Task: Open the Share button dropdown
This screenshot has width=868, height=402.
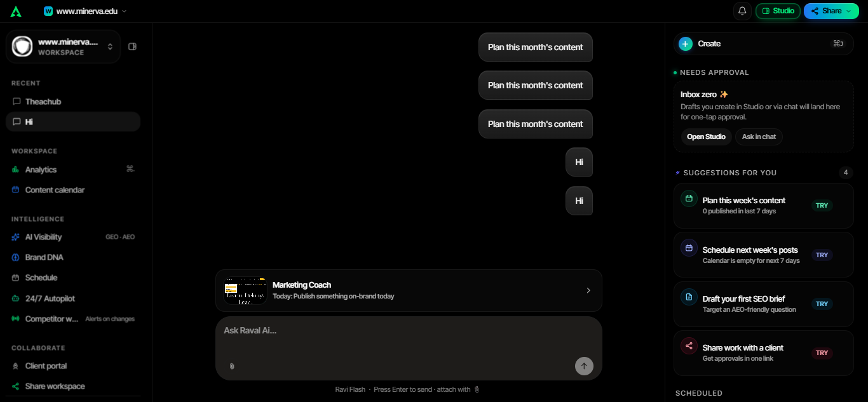Action: pyautogui.click(x=831, y=11)
